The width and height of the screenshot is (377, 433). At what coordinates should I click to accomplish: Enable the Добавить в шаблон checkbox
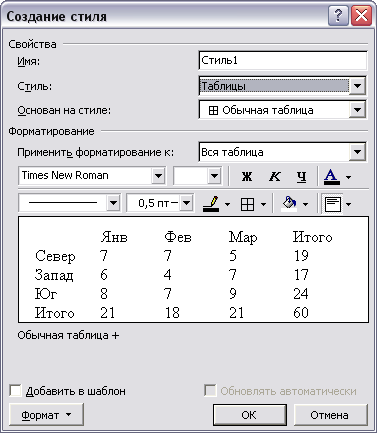pyautogui.click(x=16, y=391)
